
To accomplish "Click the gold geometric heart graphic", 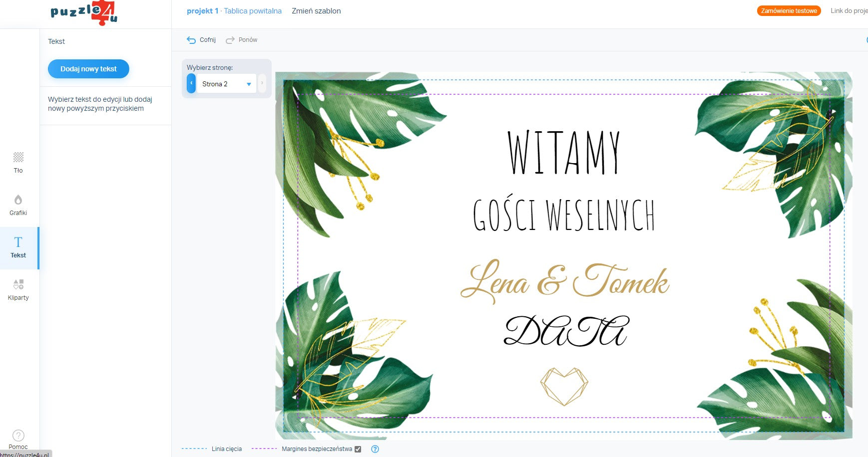I will (x=564, y=386).
